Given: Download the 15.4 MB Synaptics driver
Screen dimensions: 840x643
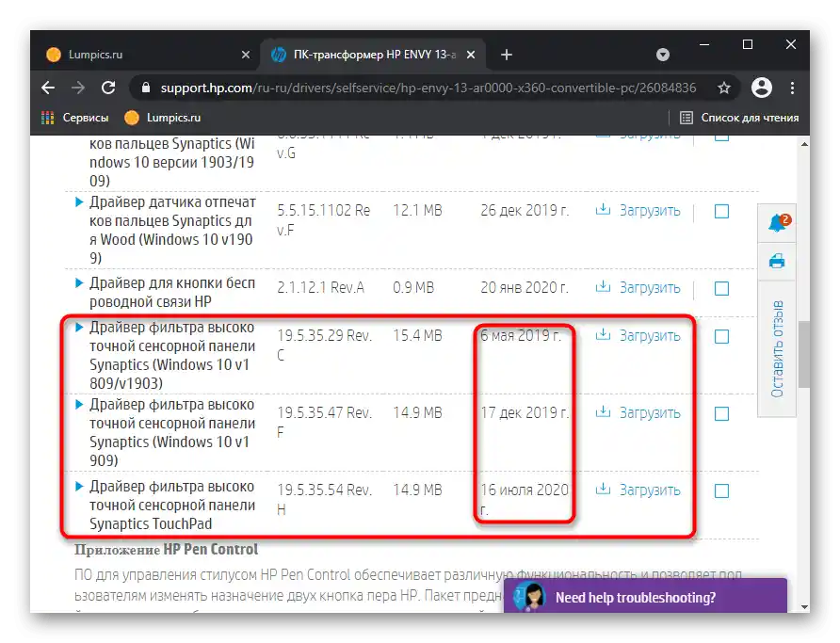Looking at the screenshot, I should (649, 336).
